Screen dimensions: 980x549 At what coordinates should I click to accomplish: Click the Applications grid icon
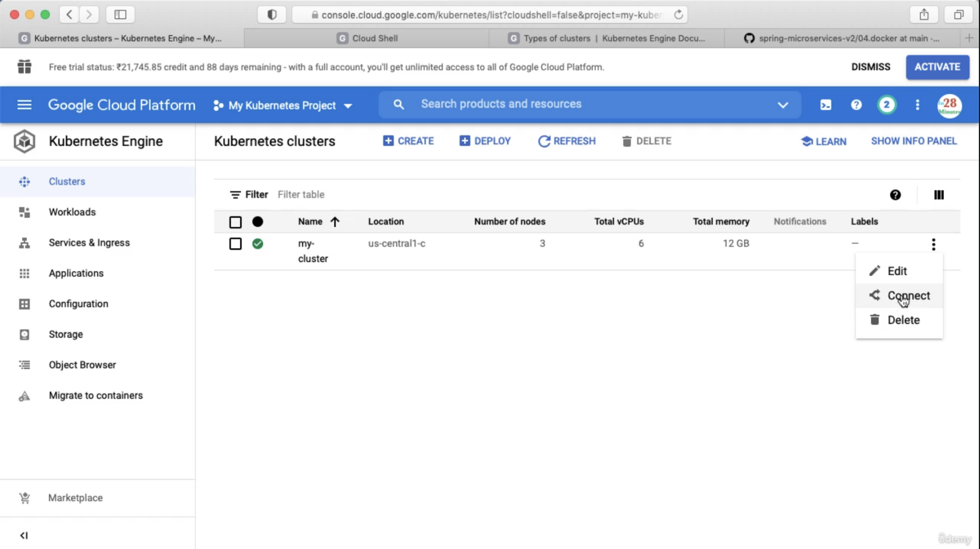click(x=24, y=273)
